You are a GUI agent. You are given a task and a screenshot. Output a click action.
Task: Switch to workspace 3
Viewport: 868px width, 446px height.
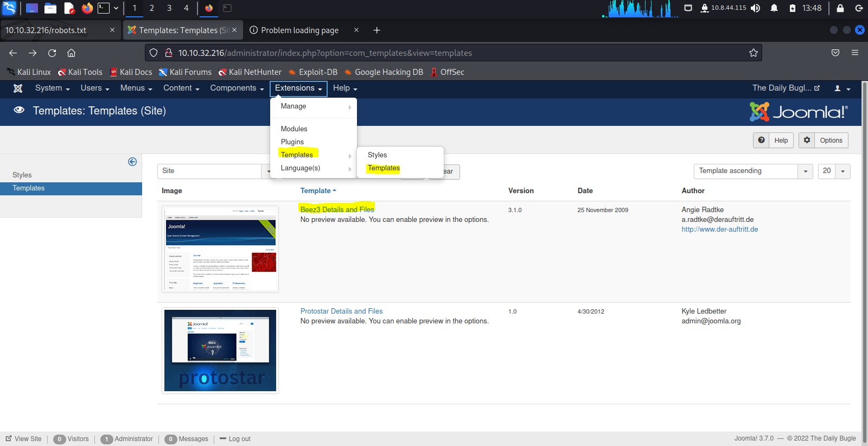click(x=169, y=8)
